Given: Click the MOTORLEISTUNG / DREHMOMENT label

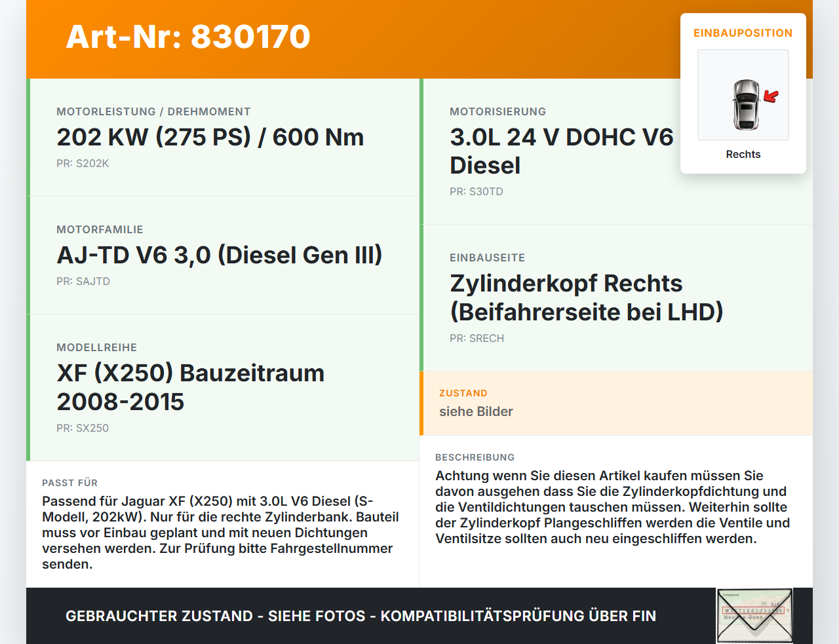Looking at the screenshot, I should point(153,111).
